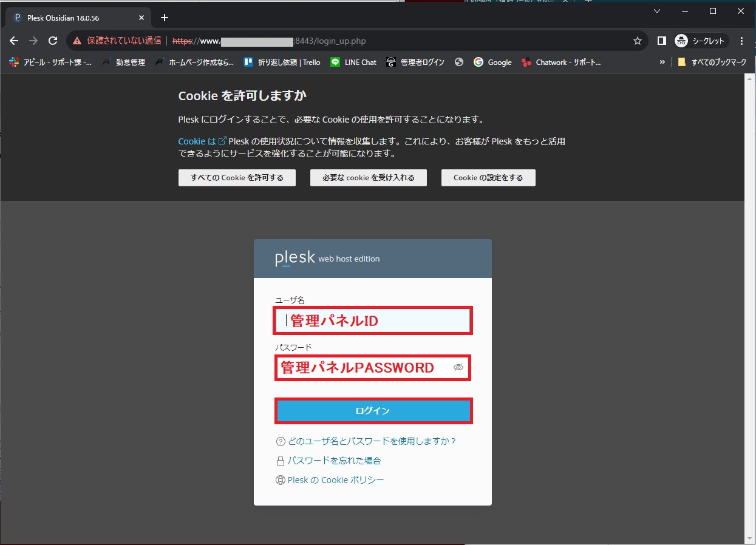Bookmark this page with the star icon
Viewport: 756px width, 545px height.
[638, 41]
